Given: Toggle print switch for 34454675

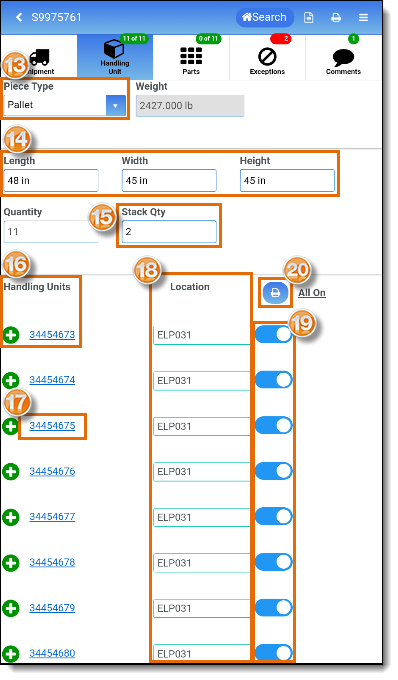Looking at the screenshot, I should (x=274, y=425).
